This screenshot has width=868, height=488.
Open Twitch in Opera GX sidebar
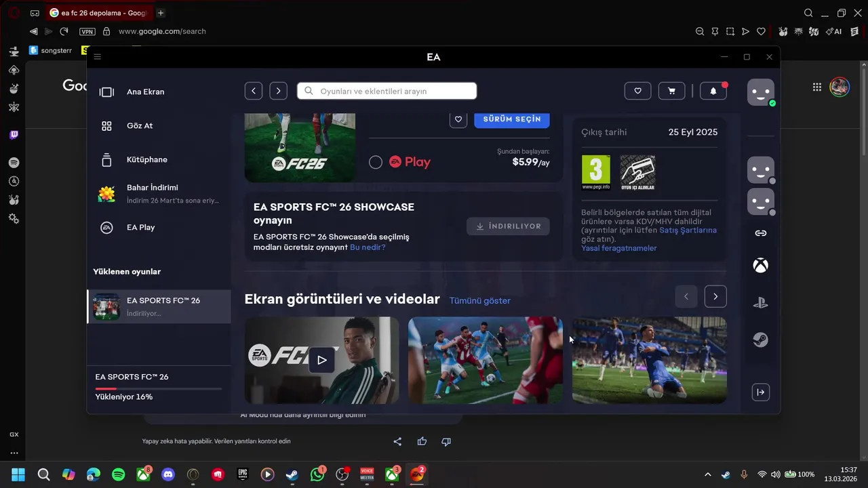14,135
